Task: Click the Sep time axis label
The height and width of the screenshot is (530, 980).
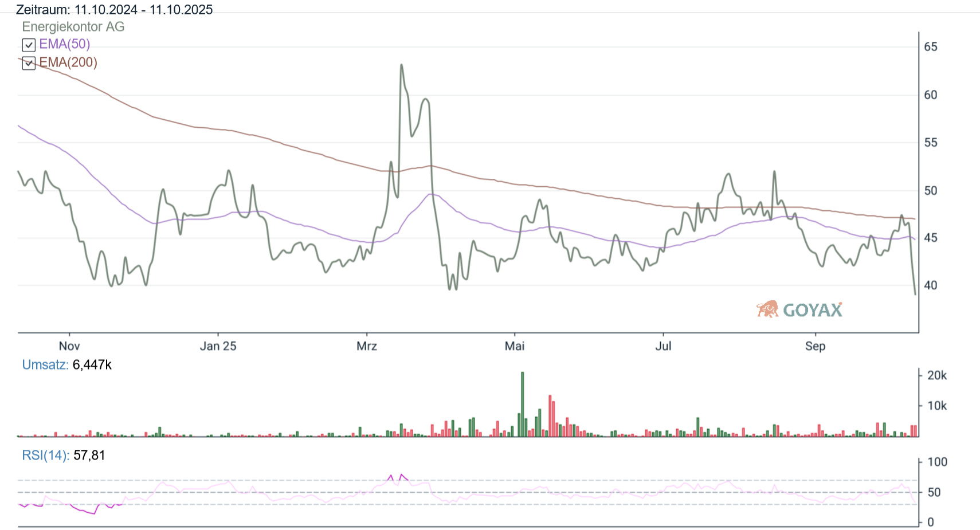Action: click(815, 346)
